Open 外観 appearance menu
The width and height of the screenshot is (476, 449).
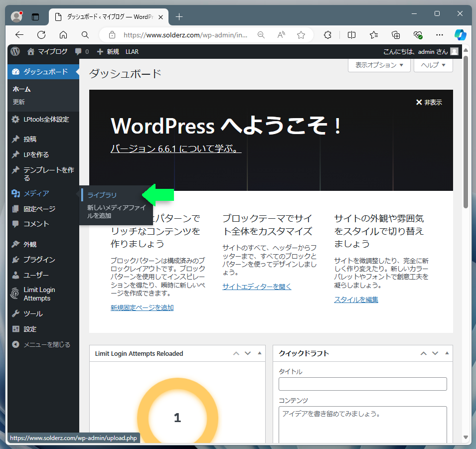point(43,244)
